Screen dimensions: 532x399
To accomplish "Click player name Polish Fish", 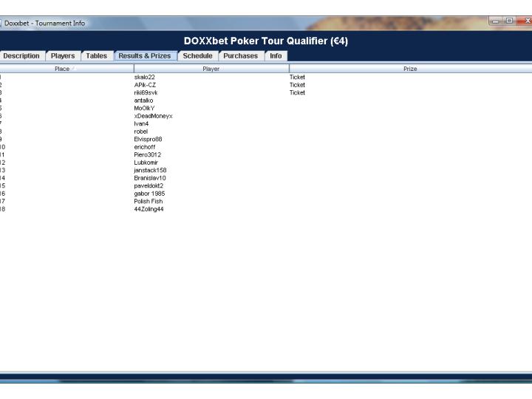I will click(149, 202).
